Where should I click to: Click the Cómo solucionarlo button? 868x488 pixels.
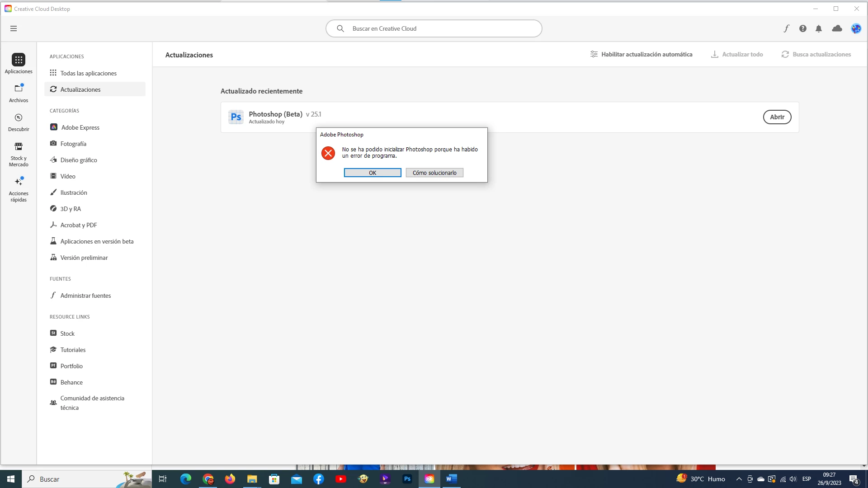click(434, 173)
